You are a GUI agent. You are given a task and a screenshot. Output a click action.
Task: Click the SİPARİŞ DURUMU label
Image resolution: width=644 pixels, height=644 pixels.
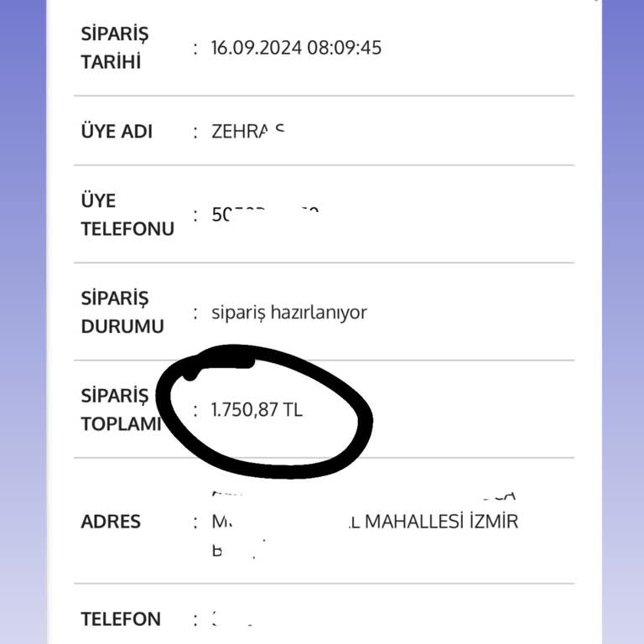tap(122, 313)
